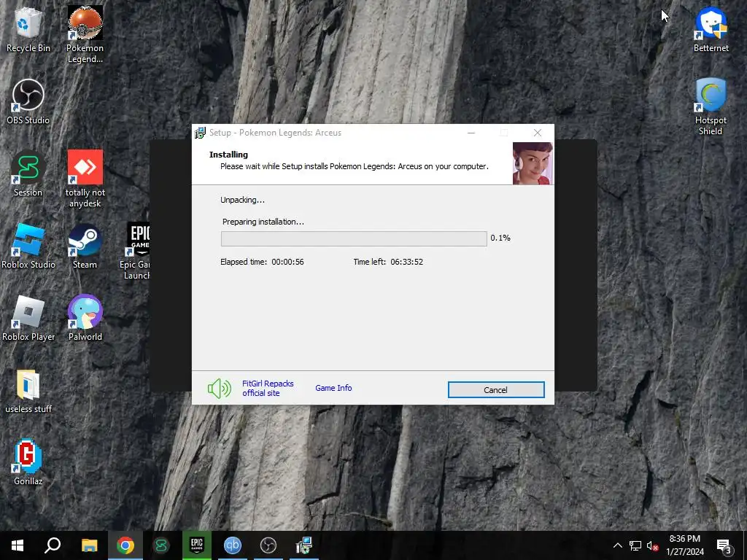747x560 pixels.
Task: Open the Session desktop shortcut
Action: tap(28, 174)
